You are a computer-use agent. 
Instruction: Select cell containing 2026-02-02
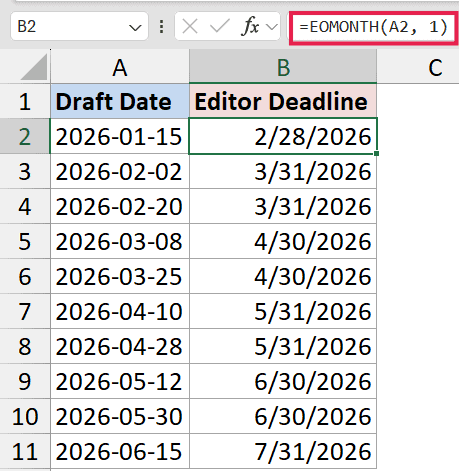coord(120,171)
